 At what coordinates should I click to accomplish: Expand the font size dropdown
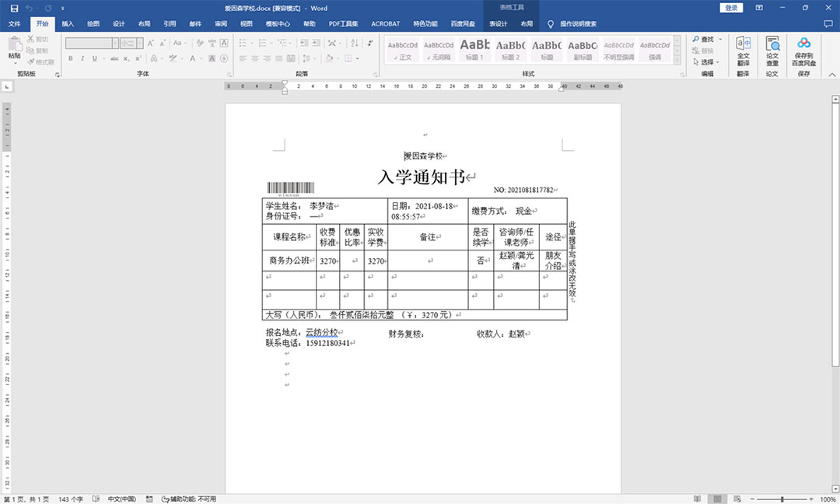point(139,44)
